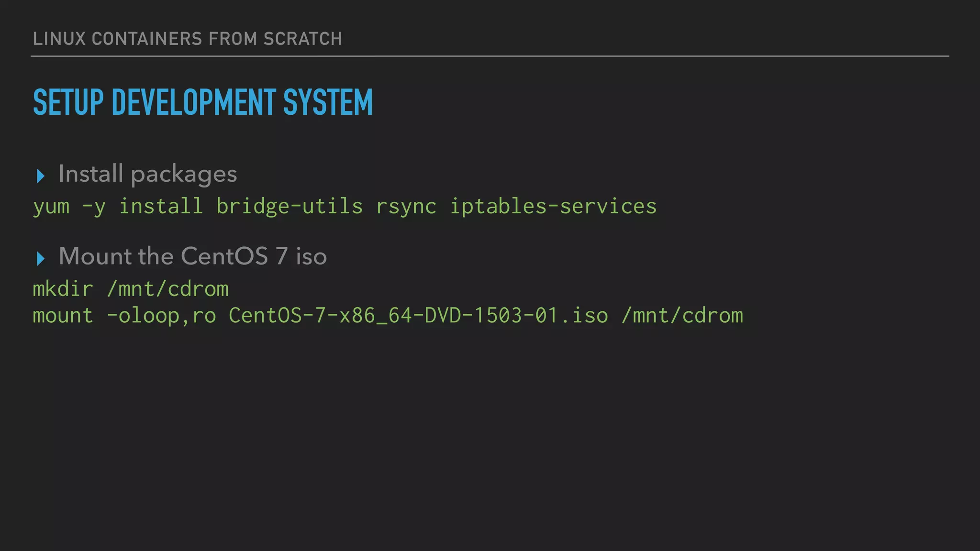
Task: Select the Mount the CentOS 7 iso text
Action: pyautogui.click(x=192, y=256)
